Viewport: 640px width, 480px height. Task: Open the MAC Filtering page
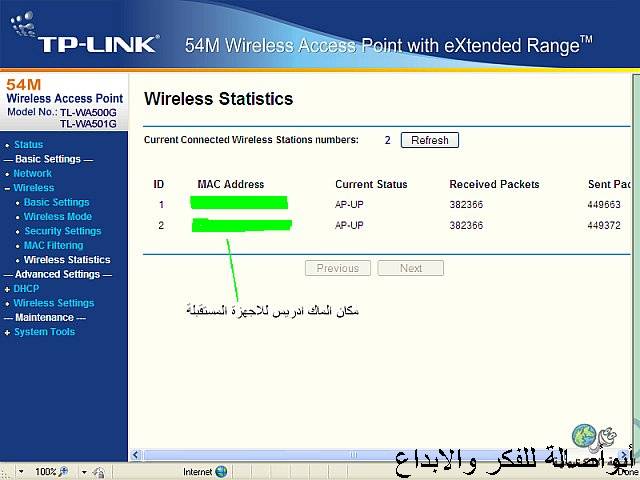(53, 245)
